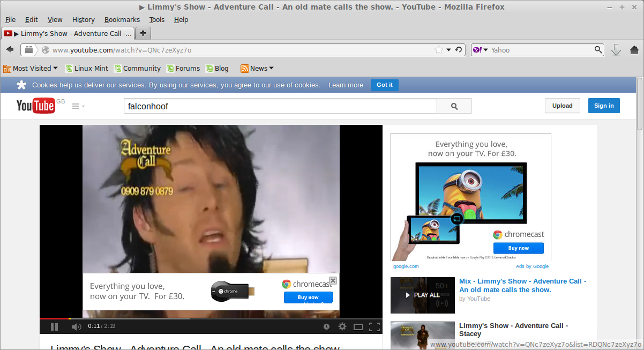Click the cookies notice asterisk icon
This screenshot has width=644, height=350.
[21, 85]
